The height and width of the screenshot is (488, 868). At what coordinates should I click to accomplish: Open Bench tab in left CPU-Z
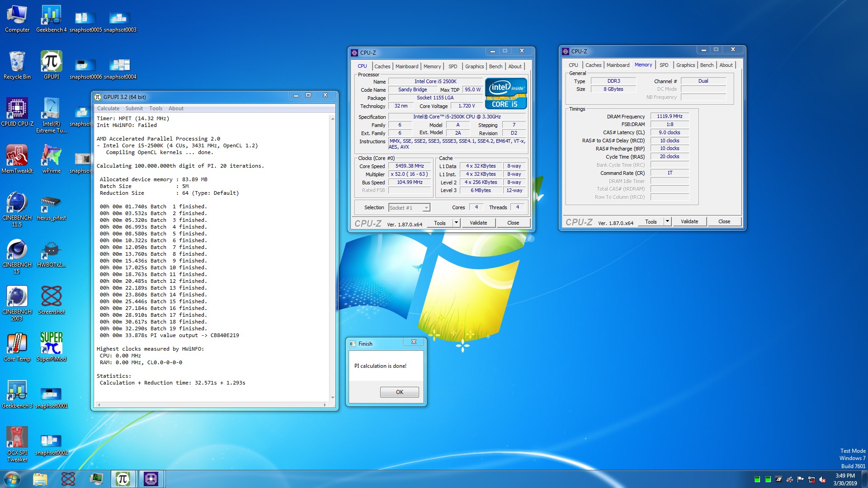(x=495, y=66)
